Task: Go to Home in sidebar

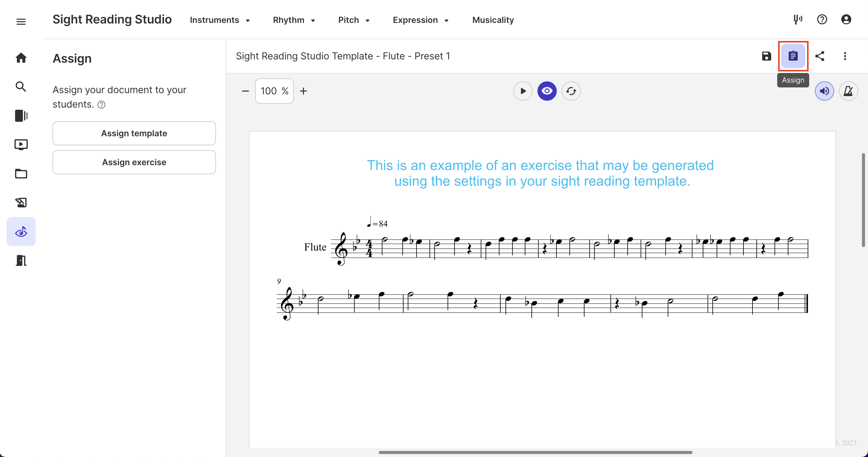Action: point(21,58)
